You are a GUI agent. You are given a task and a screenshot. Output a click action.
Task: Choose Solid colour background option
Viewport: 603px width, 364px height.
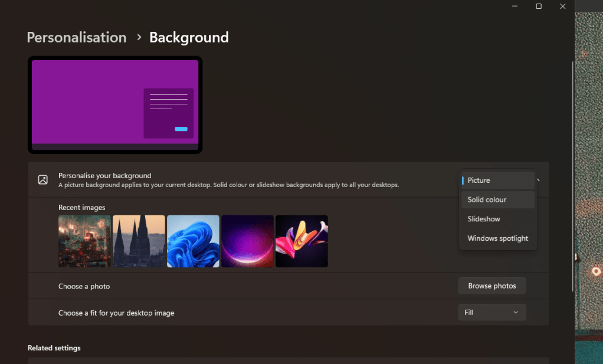click(497, 199)
